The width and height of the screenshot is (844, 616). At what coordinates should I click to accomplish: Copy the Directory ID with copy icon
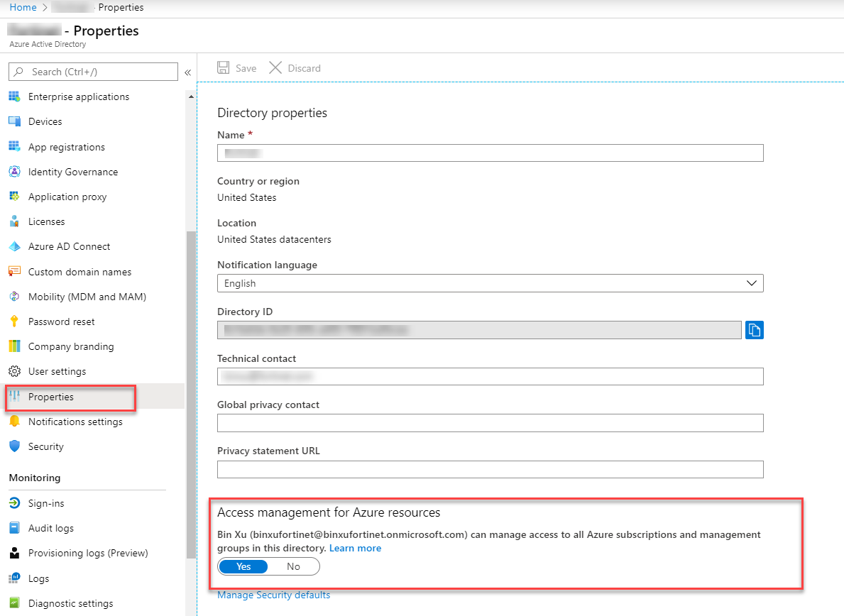pos(754,330)
